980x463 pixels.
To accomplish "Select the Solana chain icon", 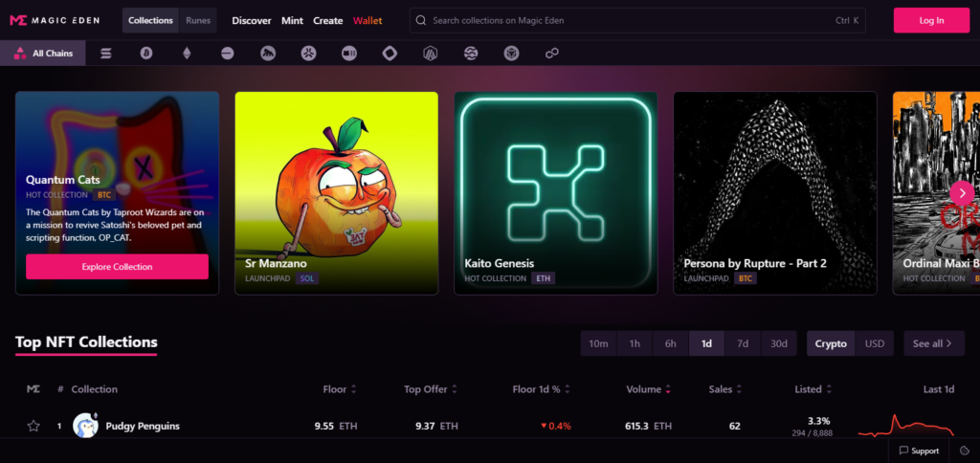I will pos(106,54).
